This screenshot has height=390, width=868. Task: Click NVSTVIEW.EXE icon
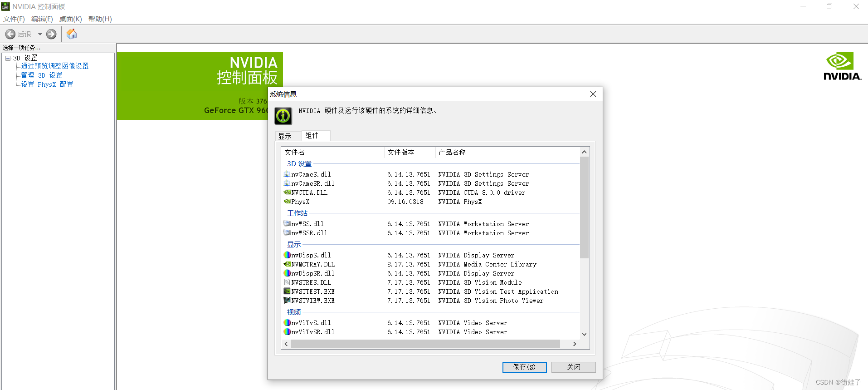point(287,301)
